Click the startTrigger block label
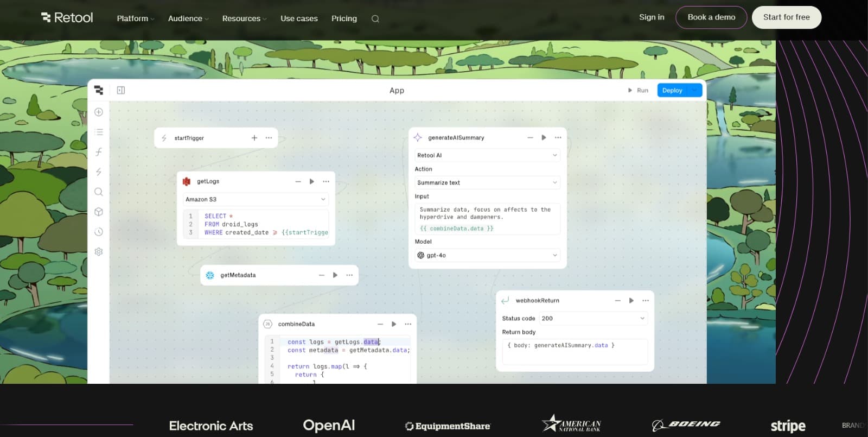 point(189,138)
